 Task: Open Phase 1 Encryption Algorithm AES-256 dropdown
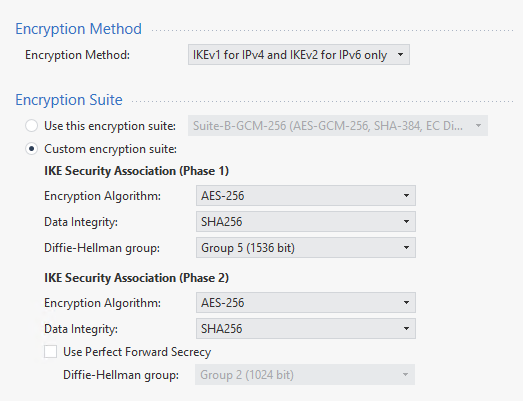[306, 195]
